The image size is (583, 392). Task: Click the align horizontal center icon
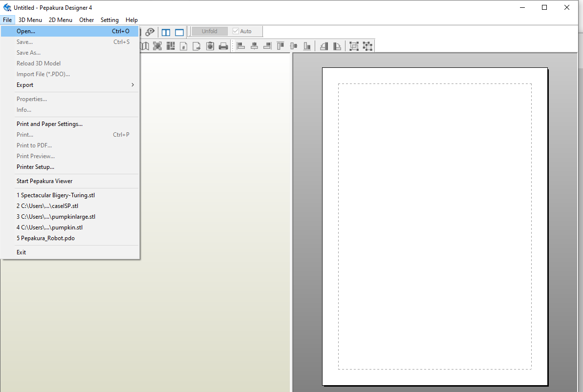point(254,46)
